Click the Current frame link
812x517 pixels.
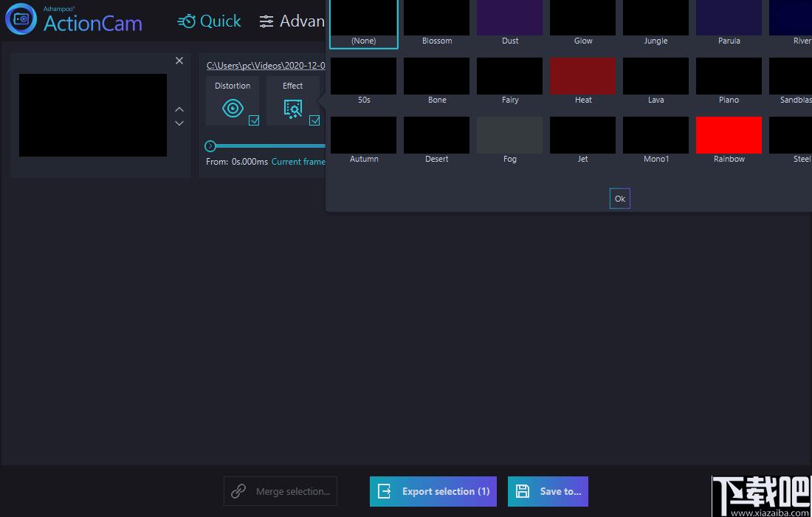click(298, 162)
